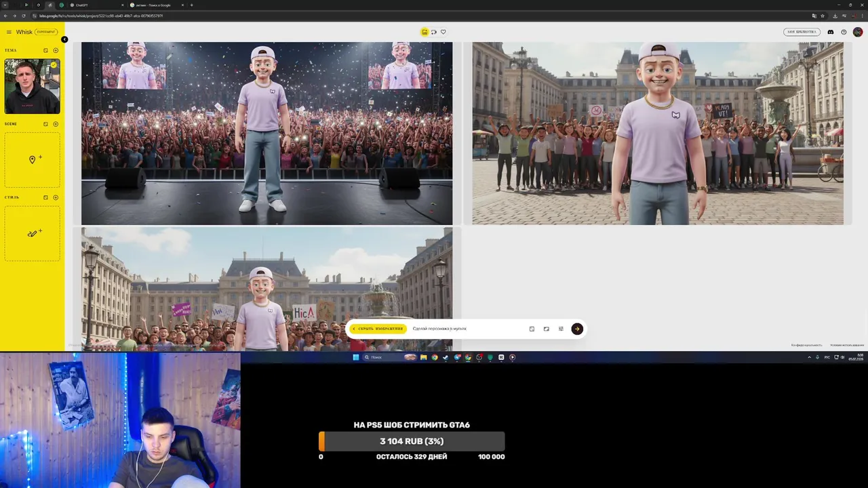
Task: Open Условия использования link
Action: pos(847,345)
